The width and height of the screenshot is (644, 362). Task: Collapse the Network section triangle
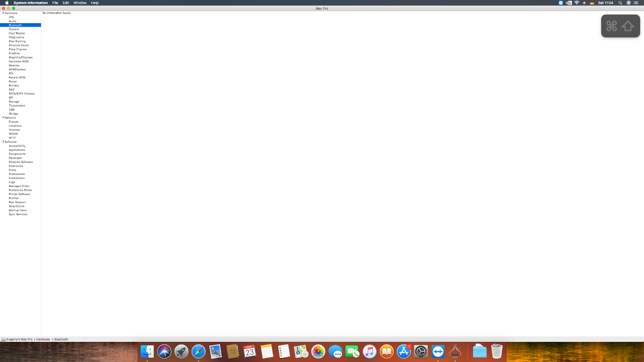pyautogui.click(x=3, y=118)
